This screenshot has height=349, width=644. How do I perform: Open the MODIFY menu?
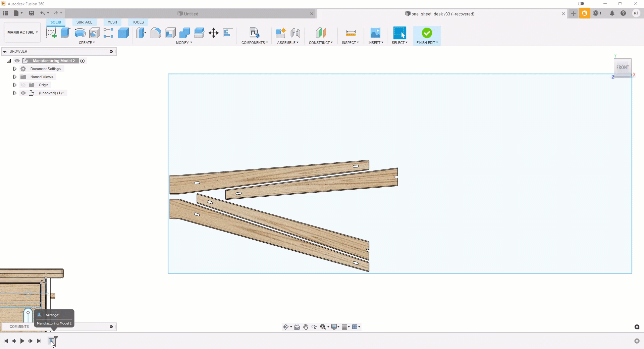[184, 43]
